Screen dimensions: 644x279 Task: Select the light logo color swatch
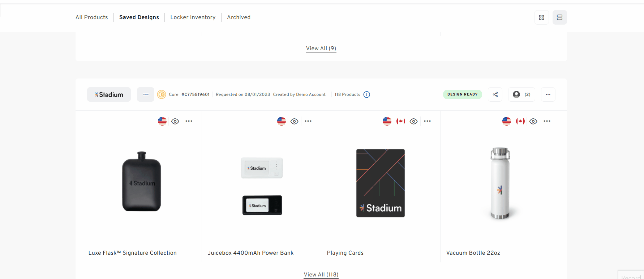pos(145,94)
